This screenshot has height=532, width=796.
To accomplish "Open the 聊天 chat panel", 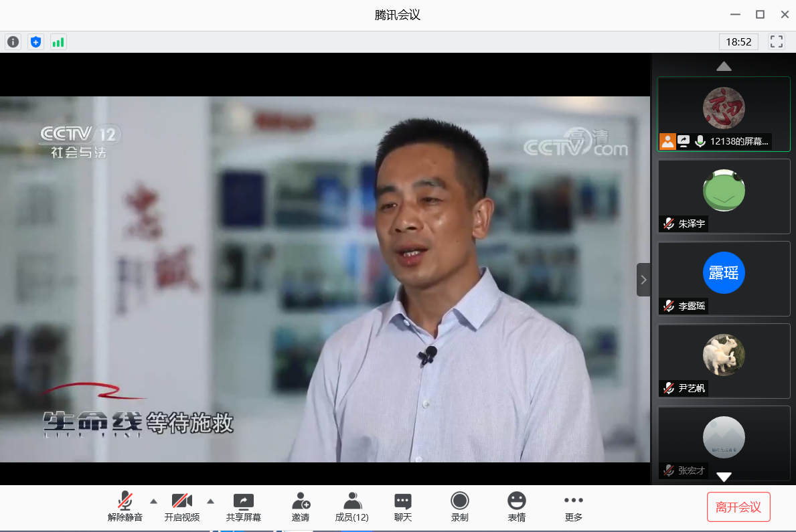I will [x=402, y=507].
